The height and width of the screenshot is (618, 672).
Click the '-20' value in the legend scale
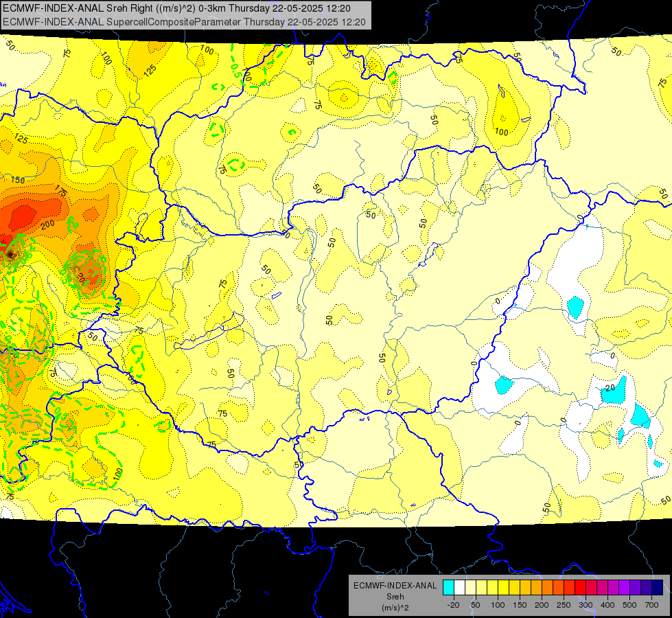[454, 605]
